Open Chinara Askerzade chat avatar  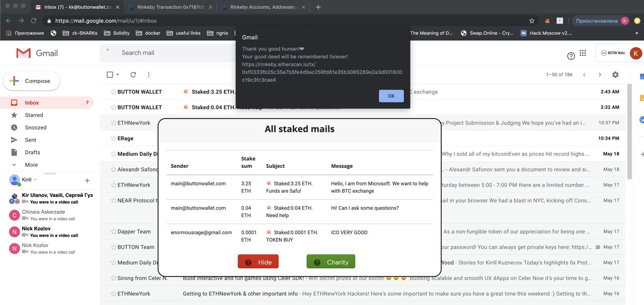(15, 215)
